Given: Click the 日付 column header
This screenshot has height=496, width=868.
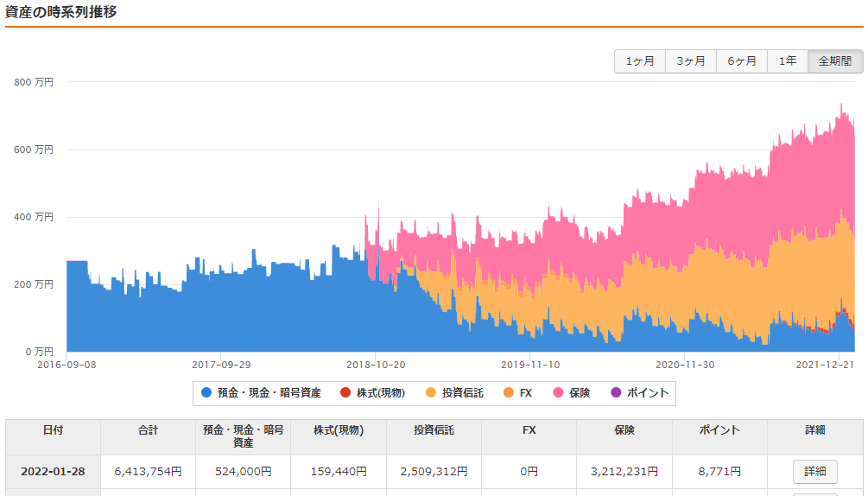Looking at the screenshot, I should click(53, 430).
